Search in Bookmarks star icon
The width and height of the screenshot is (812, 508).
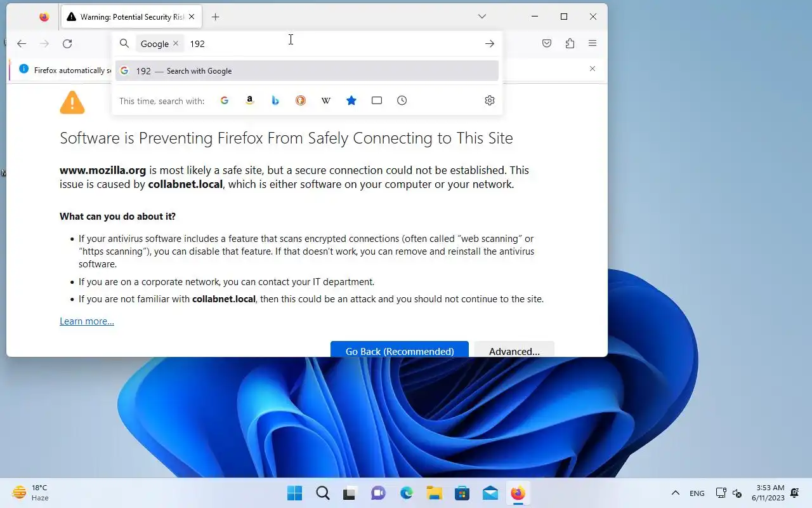(351, 100)
